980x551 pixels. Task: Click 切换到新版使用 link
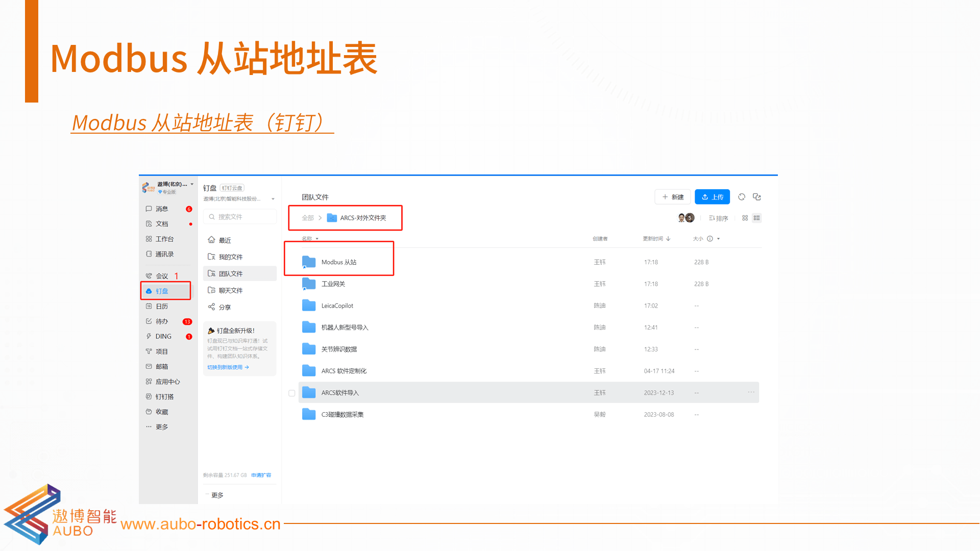228,367
